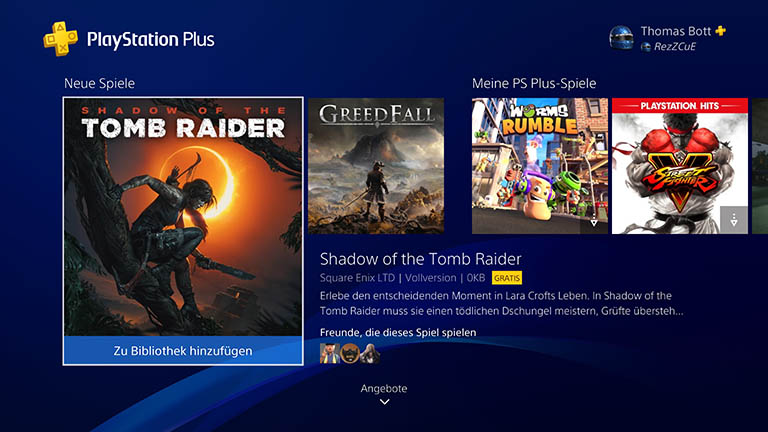768x432 pixels.
Task: Select the Shadow of the Tomb Raider cover art
Action: click(183, 217)
